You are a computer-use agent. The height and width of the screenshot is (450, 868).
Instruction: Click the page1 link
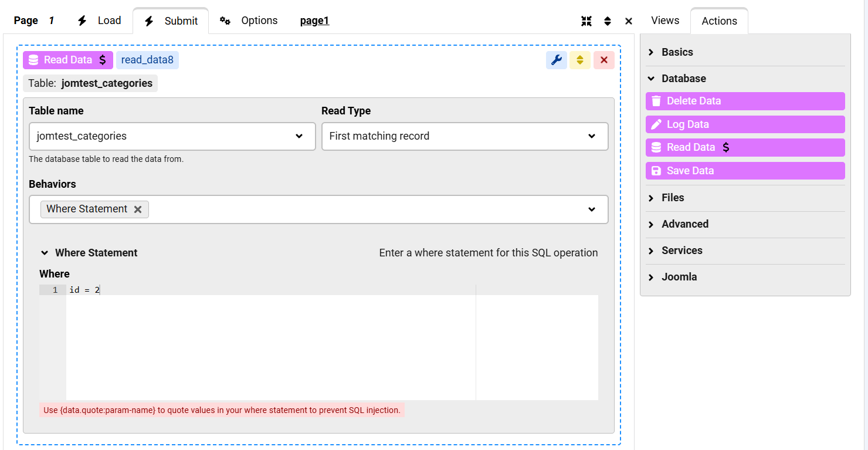tap(314, 21)
